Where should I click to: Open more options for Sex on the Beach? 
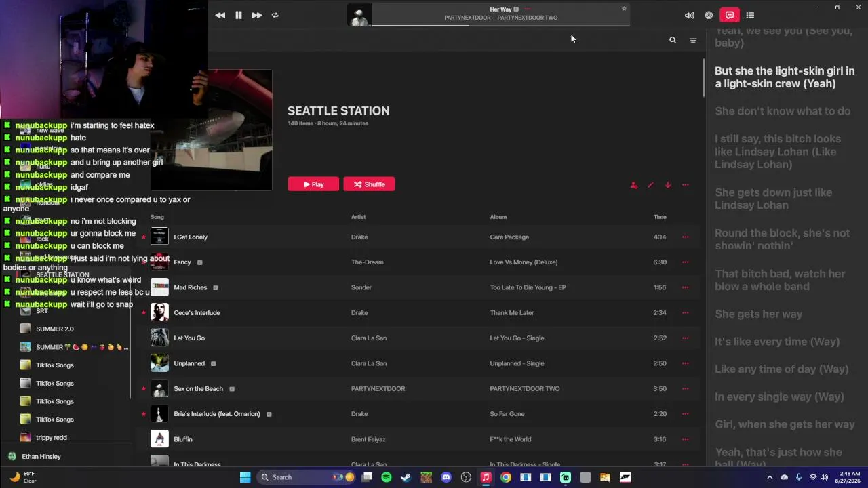click(686, 389)
